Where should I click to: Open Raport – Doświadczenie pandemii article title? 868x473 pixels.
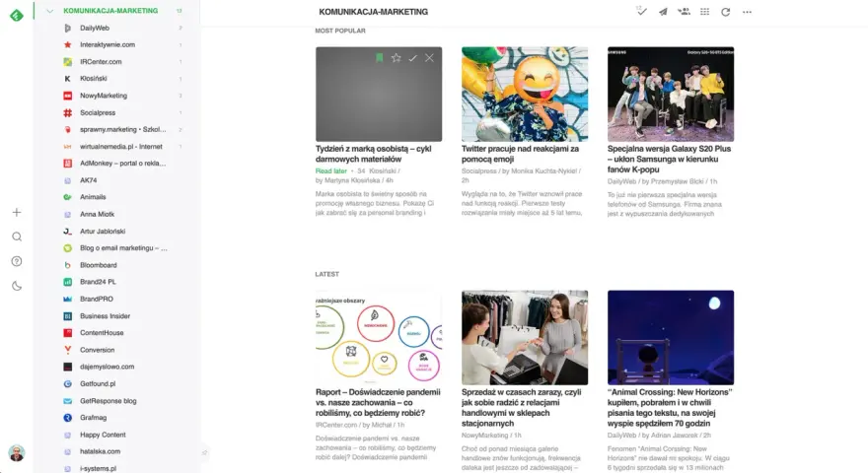tap(378, 402)
